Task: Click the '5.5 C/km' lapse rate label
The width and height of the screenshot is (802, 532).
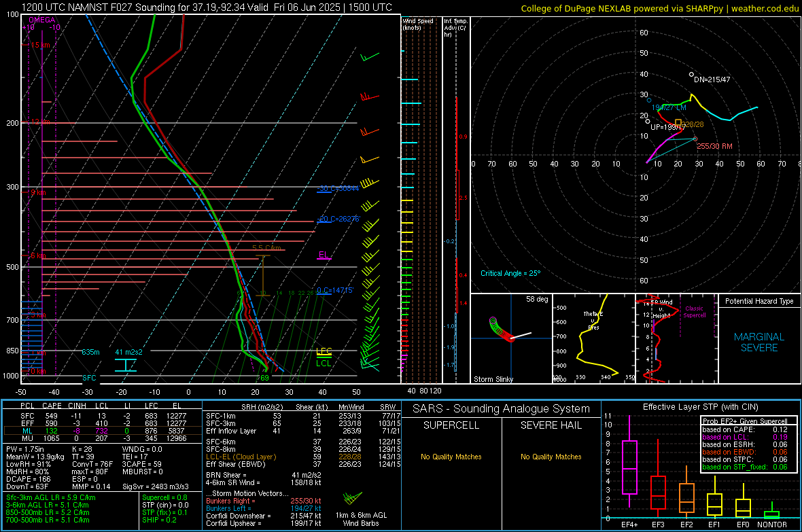Action: click(266, 247)
